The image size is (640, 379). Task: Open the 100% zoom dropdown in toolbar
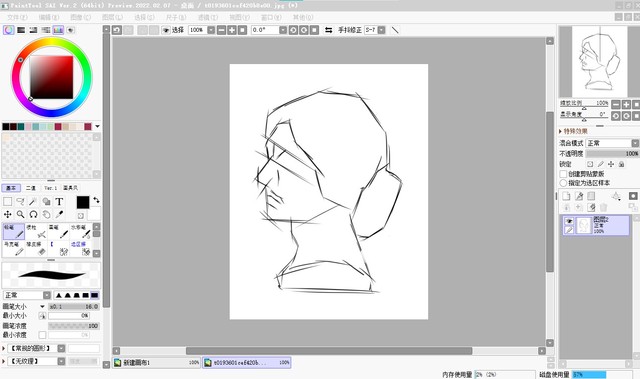pyautogui.click(x=211, y=30)
